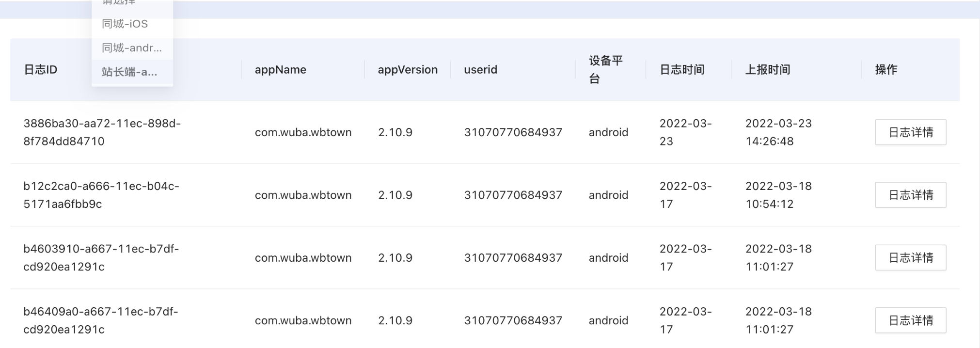The height and width of the screenshot is (348, 980).
Task: Click report time 2022-03-23 14:26:48
Action: point(778,132)
